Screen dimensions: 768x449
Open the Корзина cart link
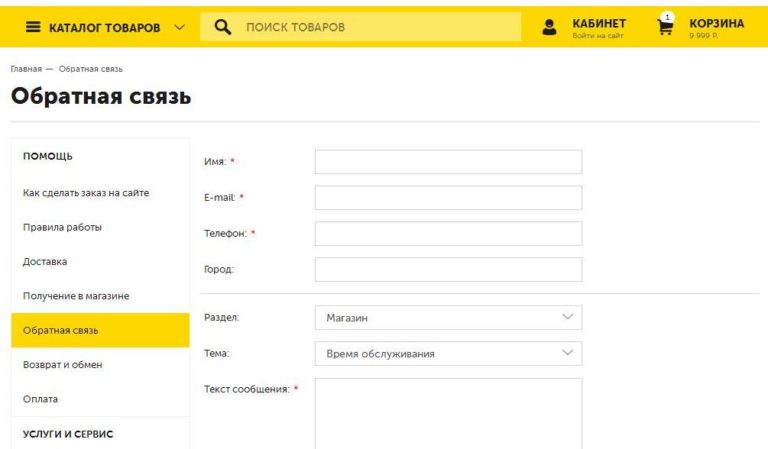pos(717,24)
